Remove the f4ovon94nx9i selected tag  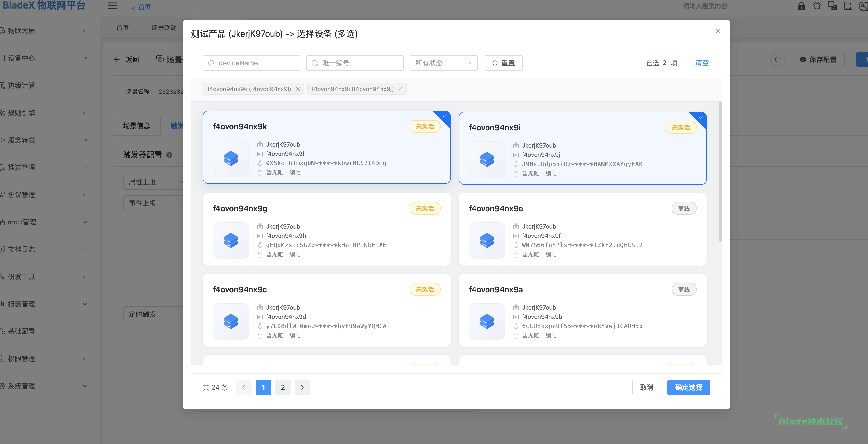pos(400,89)
